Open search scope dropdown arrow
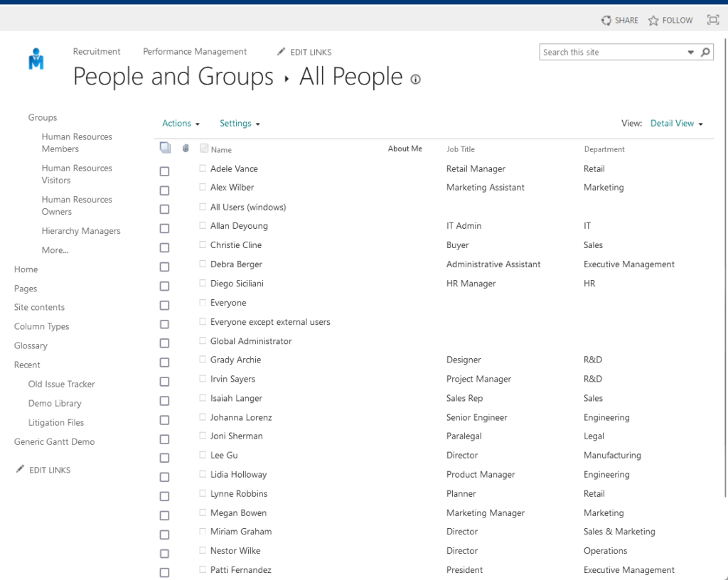The width and height of the screenshot is (728, 580). (x=690, y=53)
